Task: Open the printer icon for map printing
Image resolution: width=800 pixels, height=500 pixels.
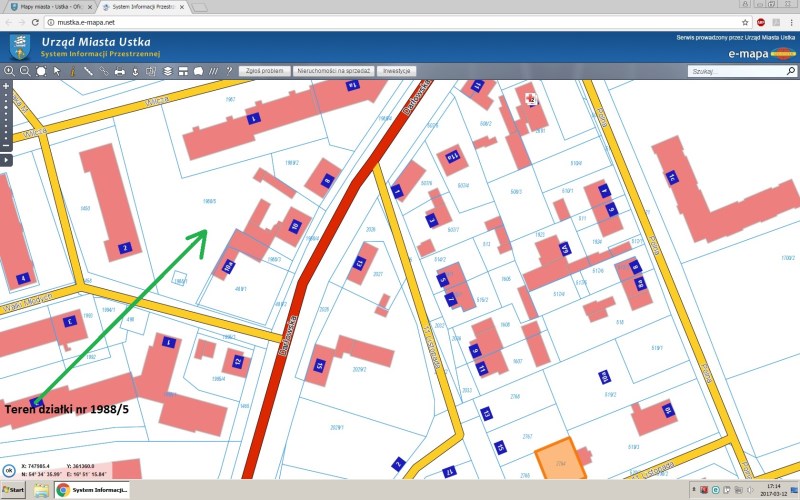Action: point(119,71)
